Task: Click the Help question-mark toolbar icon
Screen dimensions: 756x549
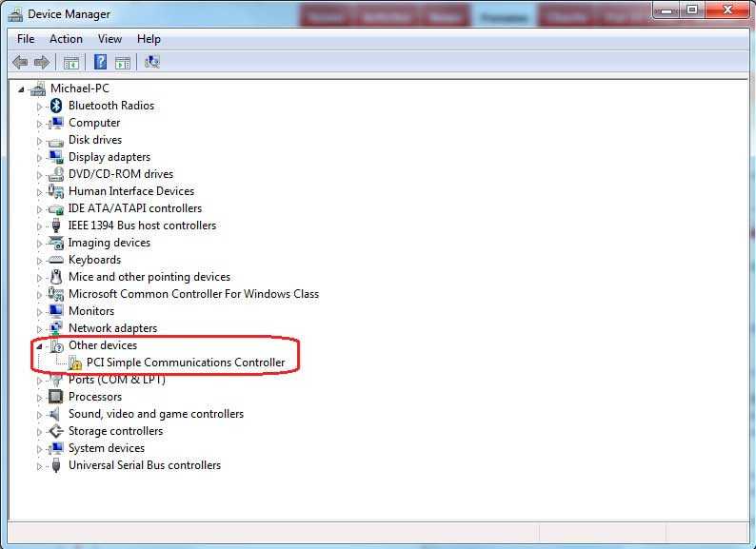Action: click(100, 62)
